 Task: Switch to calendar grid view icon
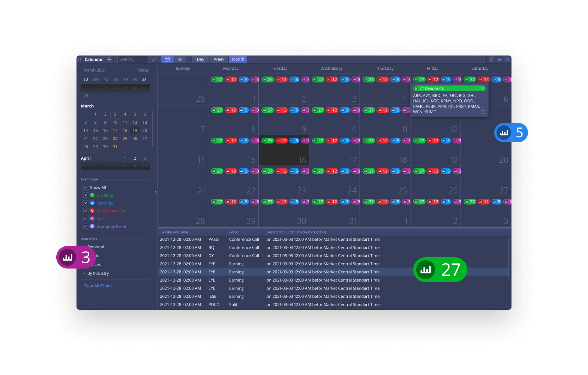[167, 59]
